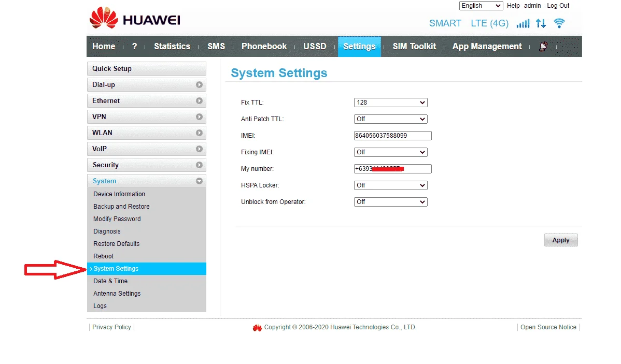The width and height of the screenshot is (621, 364).
Task: Click the Wi-Fi status icon
Action: tap(559, 23)
